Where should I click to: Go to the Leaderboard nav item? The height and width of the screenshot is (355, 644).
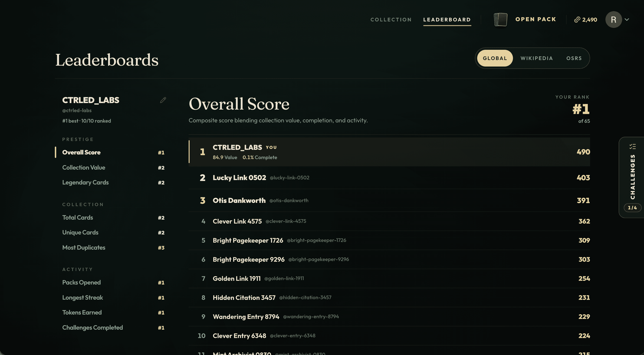tap(447, 20)
